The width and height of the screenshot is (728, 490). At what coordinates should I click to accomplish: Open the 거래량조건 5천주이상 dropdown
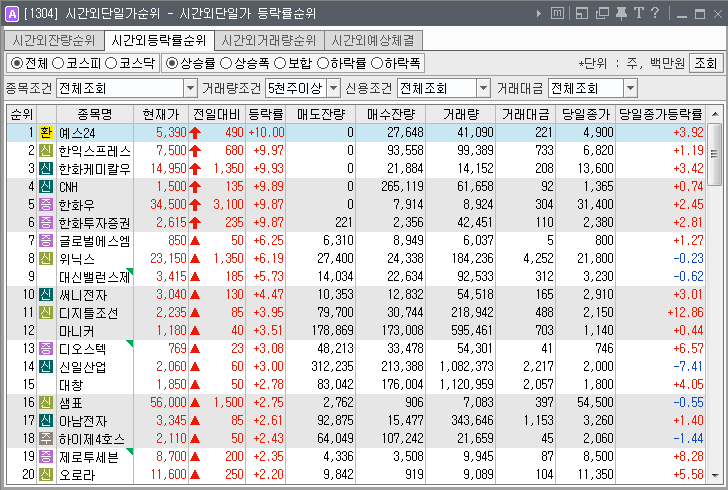[333, 88]
